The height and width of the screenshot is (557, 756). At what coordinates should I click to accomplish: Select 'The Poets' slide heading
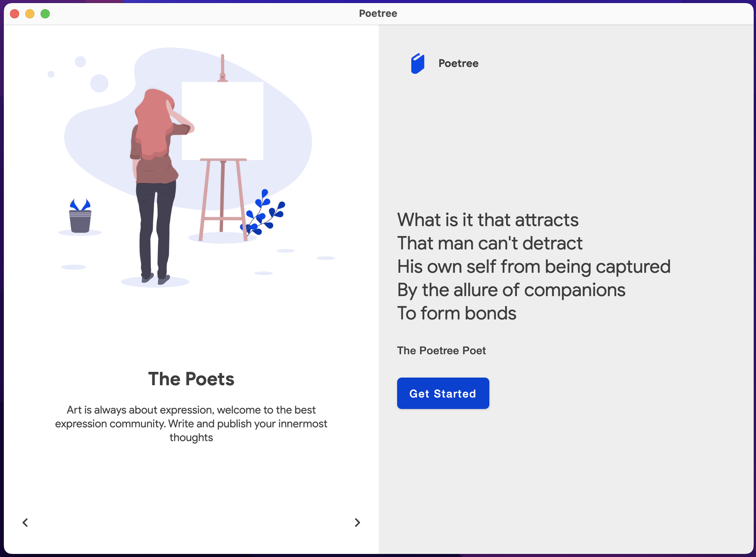[191, 379]
